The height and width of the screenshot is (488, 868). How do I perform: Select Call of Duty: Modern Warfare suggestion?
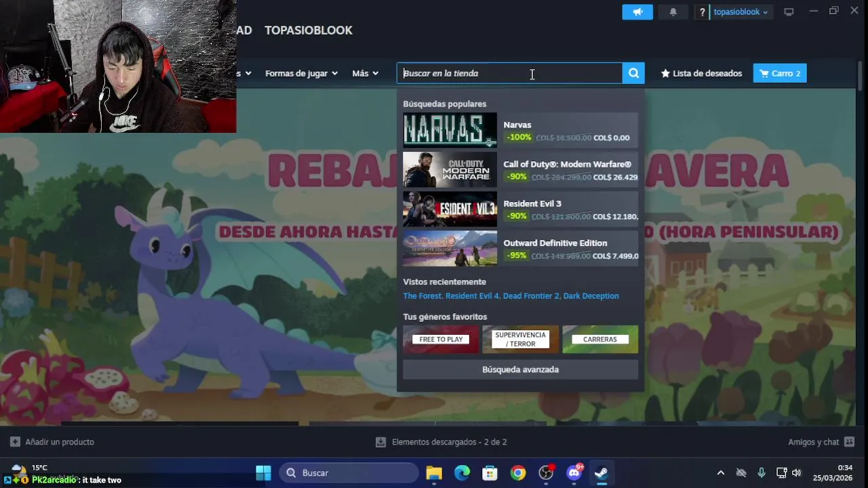pyautogui.click(x=520, y=169)
